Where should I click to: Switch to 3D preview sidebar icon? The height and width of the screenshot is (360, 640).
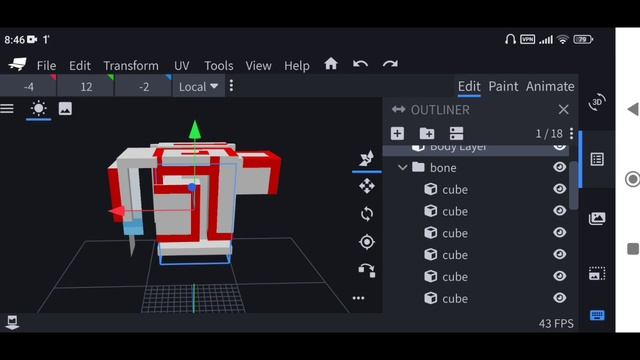coord(597,102)
